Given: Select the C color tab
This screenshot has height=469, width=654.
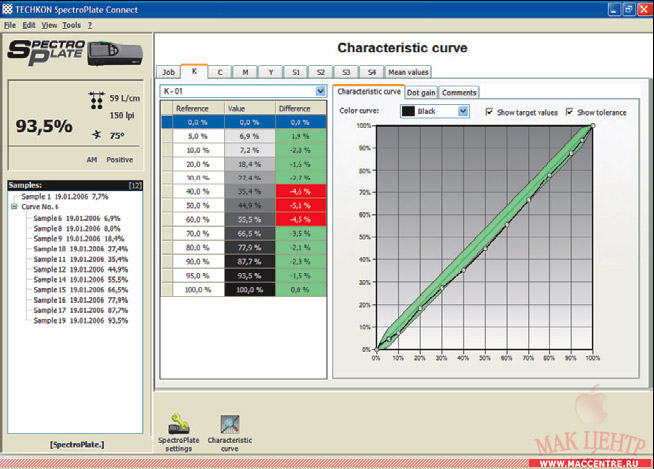Looking at the screenshot, I should click(220, 72).
